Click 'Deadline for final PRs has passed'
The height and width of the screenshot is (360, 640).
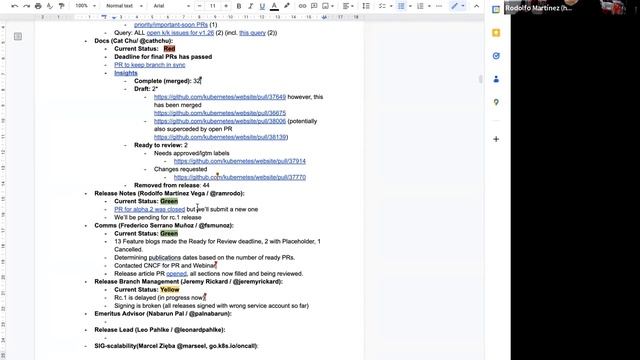[x=163, y=57]
